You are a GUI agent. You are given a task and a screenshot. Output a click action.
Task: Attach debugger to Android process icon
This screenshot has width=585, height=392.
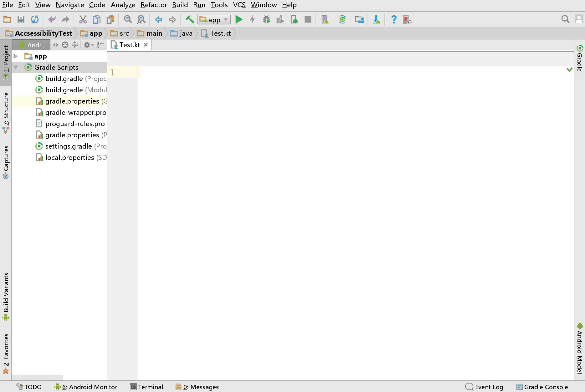click(x=294, y=20)
